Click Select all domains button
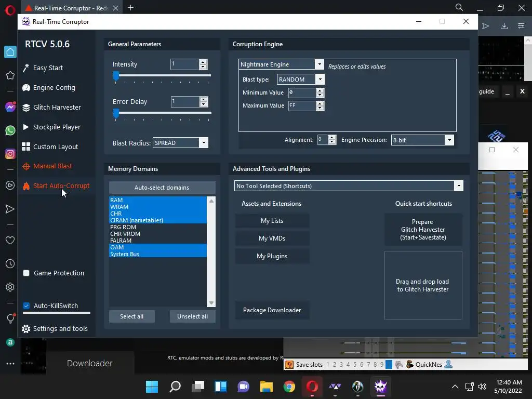 (131, 316)
